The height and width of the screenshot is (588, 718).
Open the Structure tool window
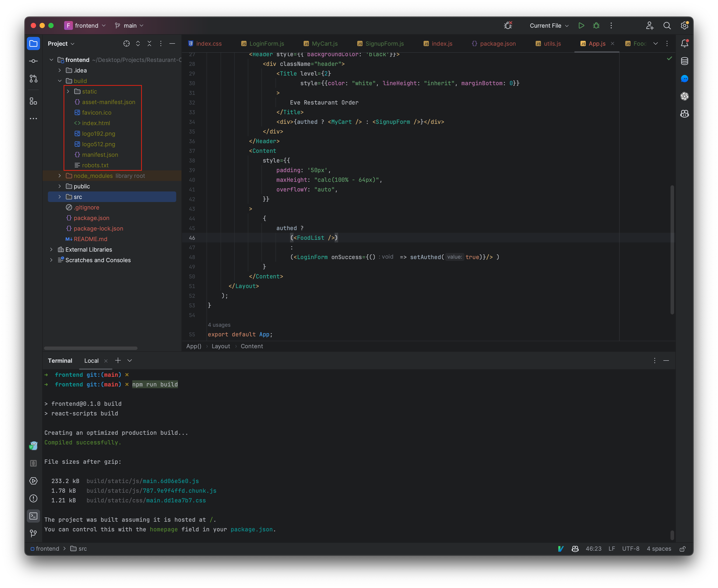(33, 101)
